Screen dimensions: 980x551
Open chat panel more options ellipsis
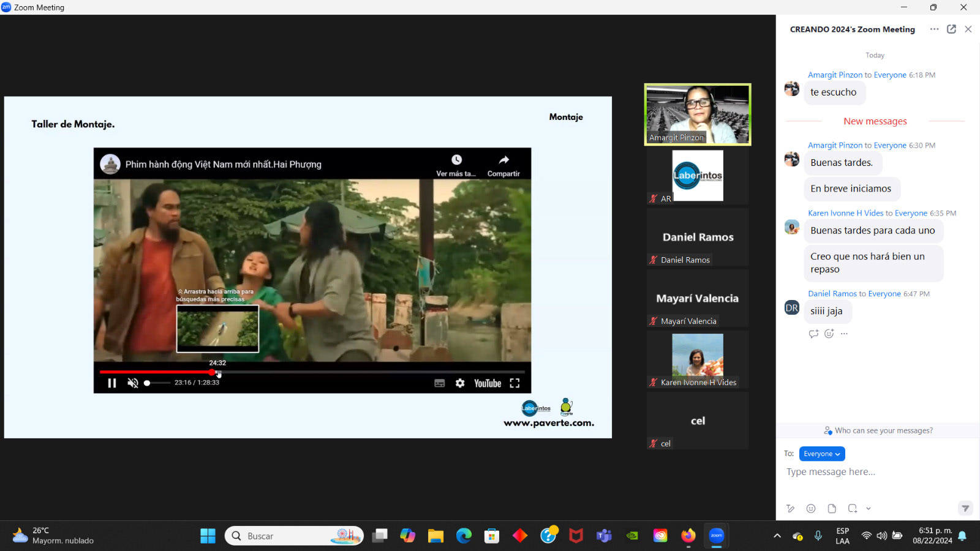point(934,29)
